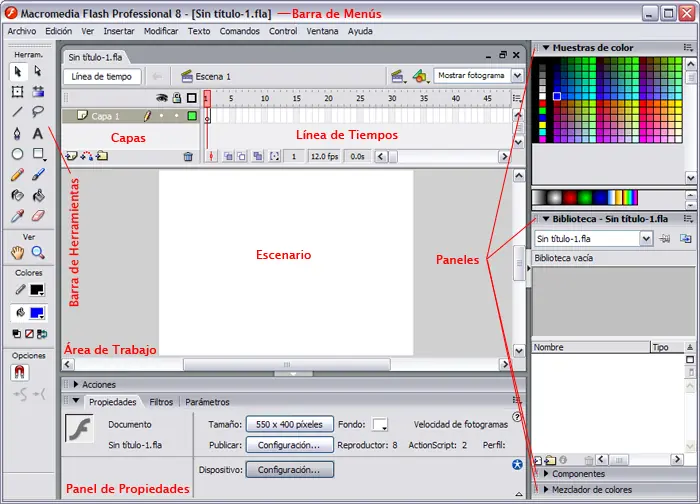This screenshot has width=700, height=504.
Task: Open the blue fill color swatch
Action: 40,312
